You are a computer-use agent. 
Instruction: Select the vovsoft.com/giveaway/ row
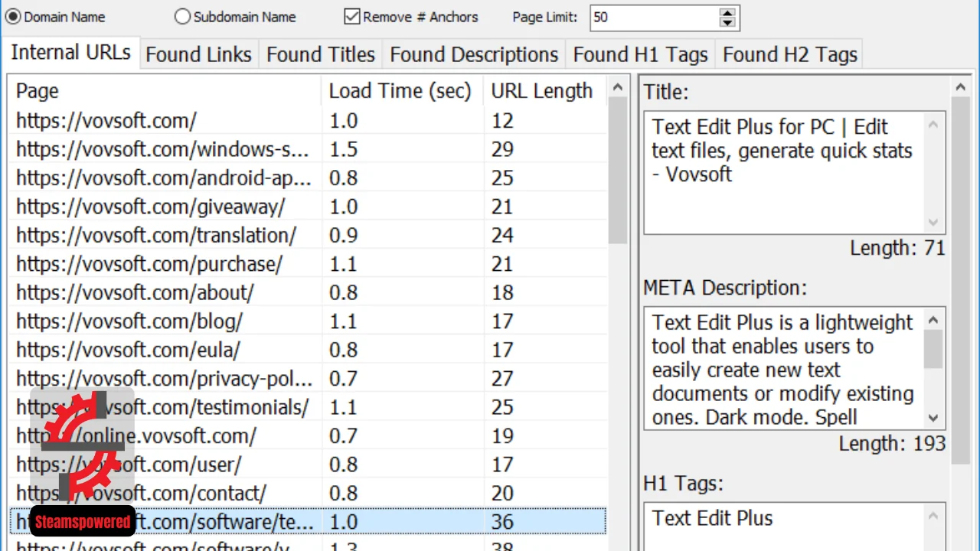(x=308, y=207)
